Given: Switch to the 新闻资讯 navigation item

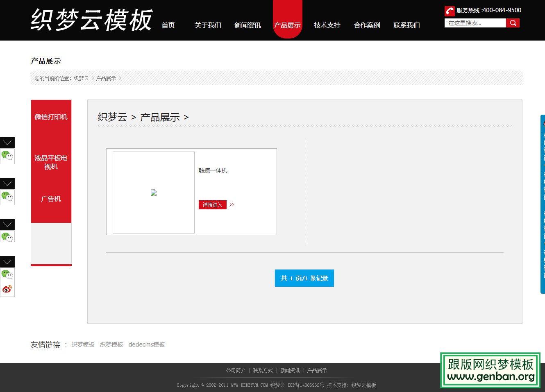Looking at the screenshot, I should (248, 25).
